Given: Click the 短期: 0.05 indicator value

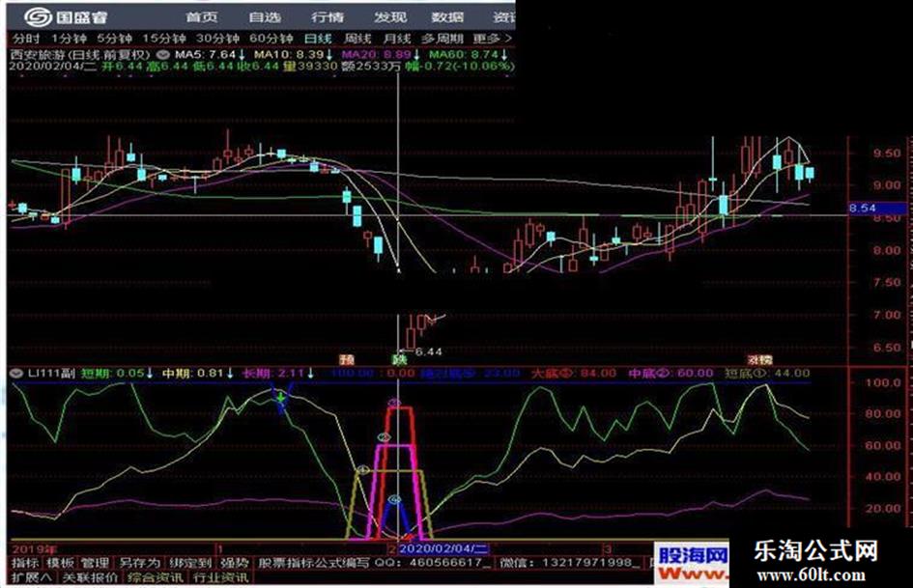Looking at the screenshot, I should pyautogui.click(x=118, y=374).
